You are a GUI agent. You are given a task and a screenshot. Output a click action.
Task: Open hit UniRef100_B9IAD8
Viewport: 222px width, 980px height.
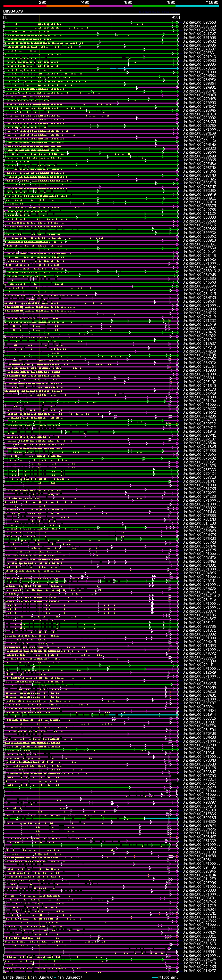(x=199, y=38)
